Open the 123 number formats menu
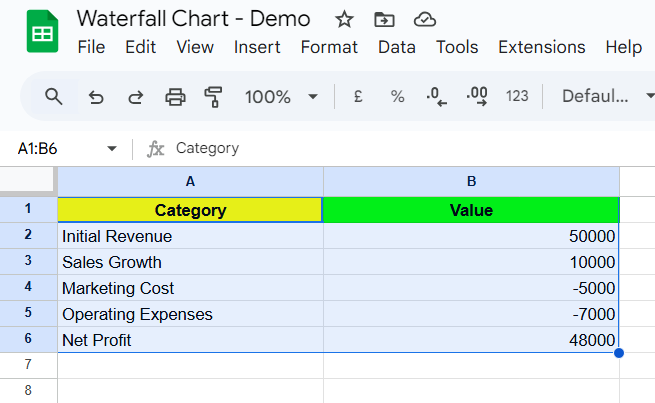The image size is (655, 403). 517,97
